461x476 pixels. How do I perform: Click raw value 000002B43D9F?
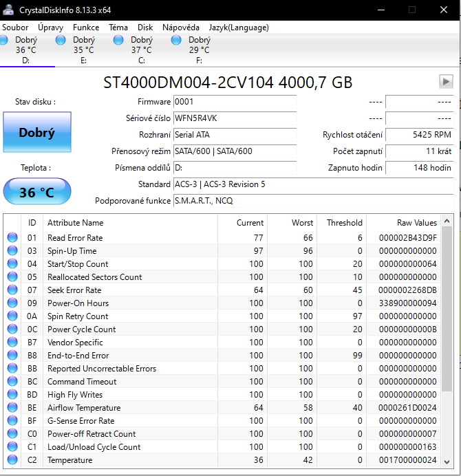pyautogui.click(x=407, y=238)
